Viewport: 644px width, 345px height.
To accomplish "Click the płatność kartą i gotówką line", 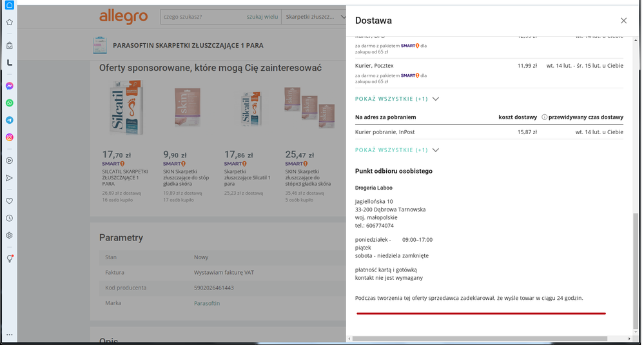I will pos(386,270).
